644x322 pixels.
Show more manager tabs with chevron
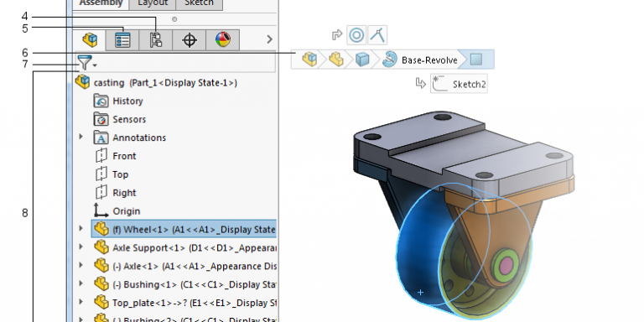pyautogui.click(x=269, y=39)
